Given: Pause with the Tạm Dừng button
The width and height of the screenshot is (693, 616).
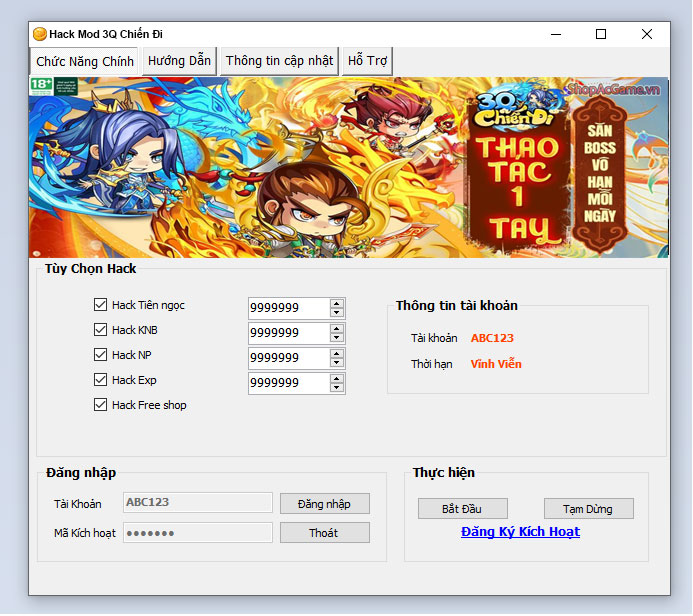Looking at the screenshot, I should [589, 509].
